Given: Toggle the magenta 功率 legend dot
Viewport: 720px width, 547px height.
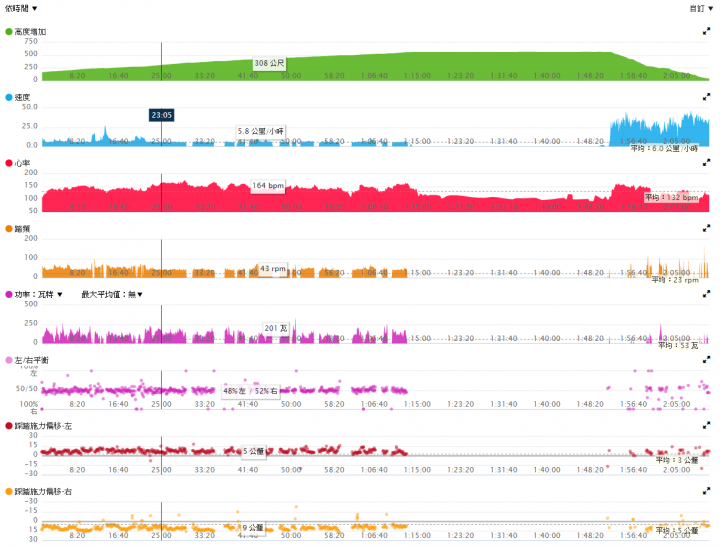Looking at the screenshot, I should pyautogui.click(x=9, y=294).
